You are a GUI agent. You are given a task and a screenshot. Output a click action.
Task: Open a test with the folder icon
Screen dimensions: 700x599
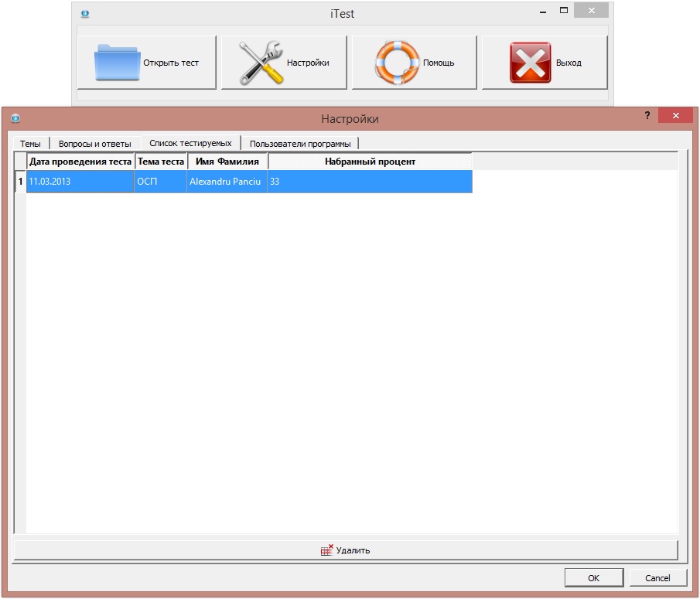tap(117, 63)
